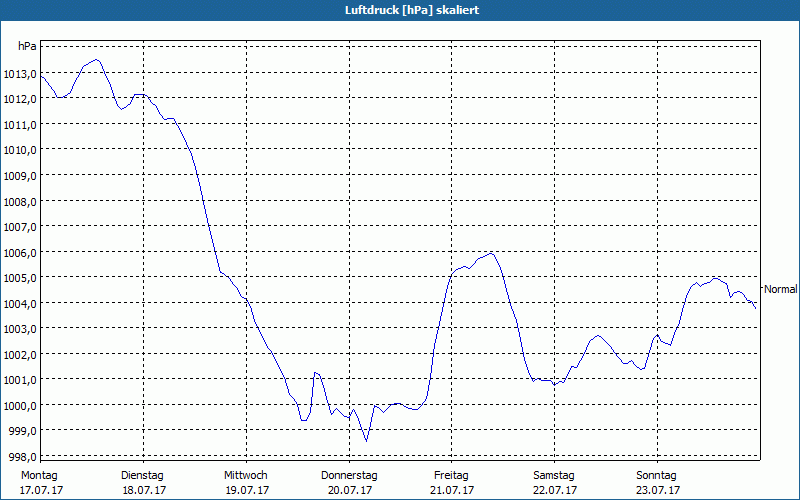Select the 'Freitag' day label

click(452, 476)
